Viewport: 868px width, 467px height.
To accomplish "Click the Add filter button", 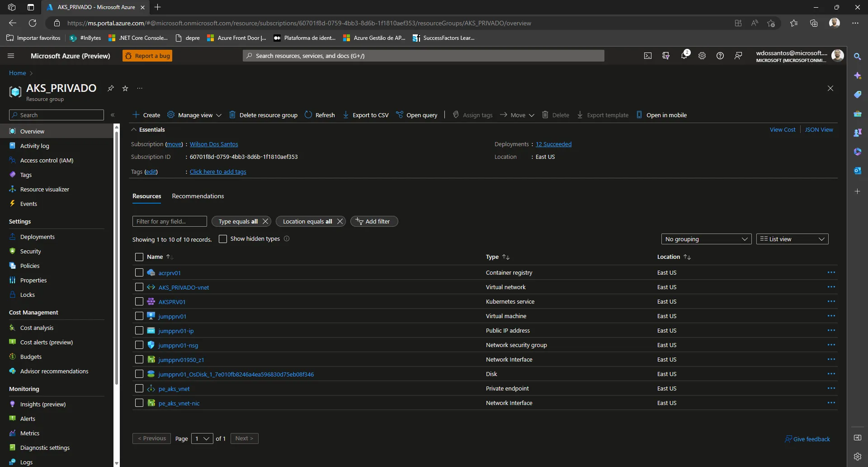I will pos(374,221).
